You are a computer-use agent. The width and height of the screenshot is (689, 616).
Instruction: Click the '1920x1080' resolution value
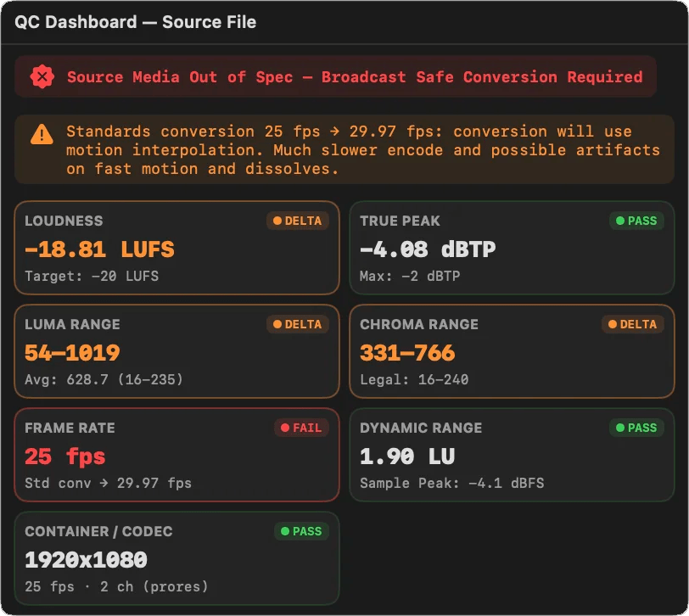(86, 560)
